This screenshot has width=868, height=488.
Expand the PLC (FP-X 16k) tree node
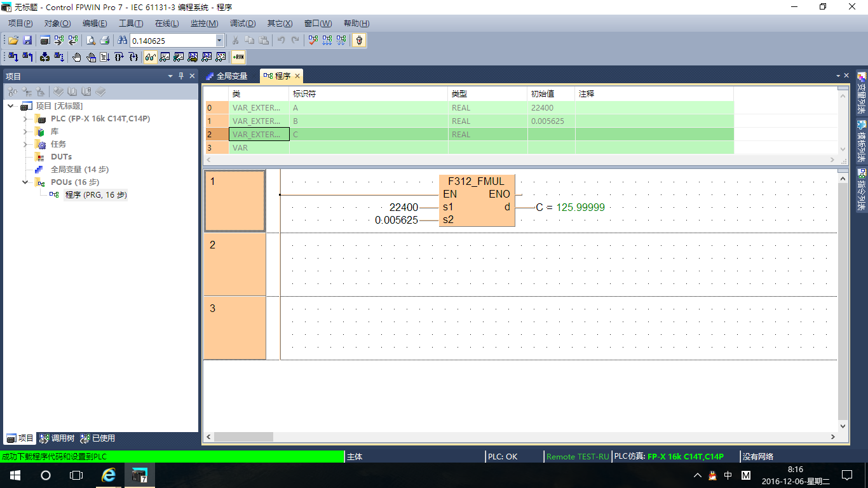(25, 119)
